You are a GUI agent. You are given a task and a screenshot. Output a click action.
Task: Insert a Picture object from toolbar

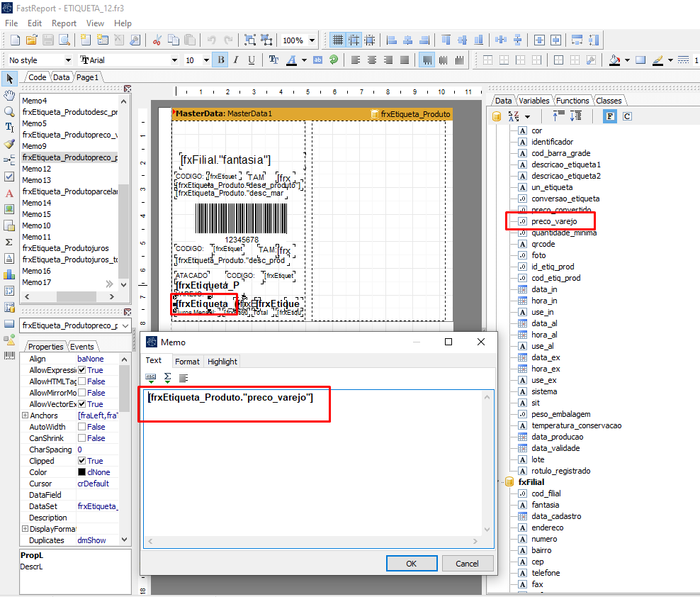pos(9,209)
